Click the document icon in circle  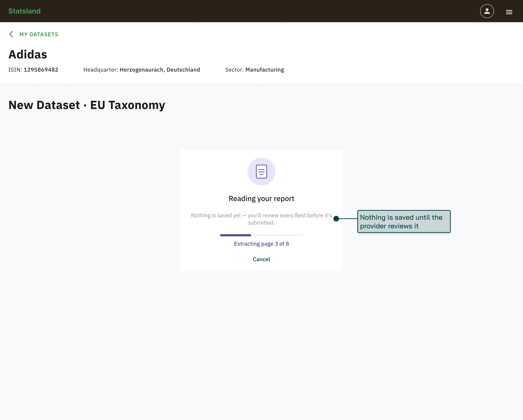click(261, 172)
